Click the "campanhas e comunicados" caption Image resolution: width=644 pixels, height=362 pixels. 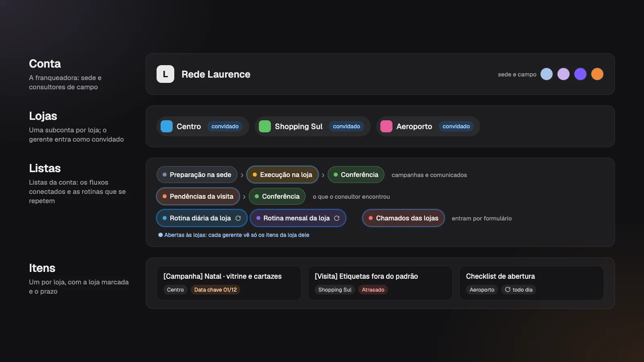pyautogui.click(x=429, y=175)
